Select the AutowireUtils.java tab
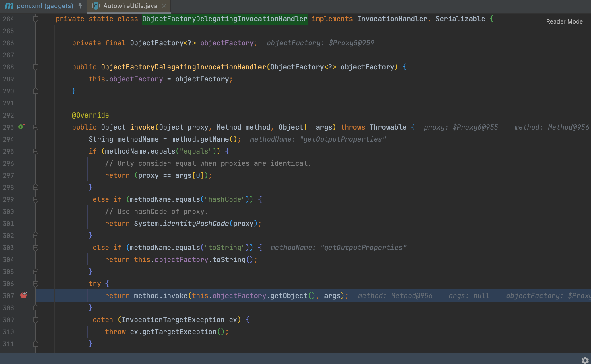The image size is (591, 364). tap(130, 6)
